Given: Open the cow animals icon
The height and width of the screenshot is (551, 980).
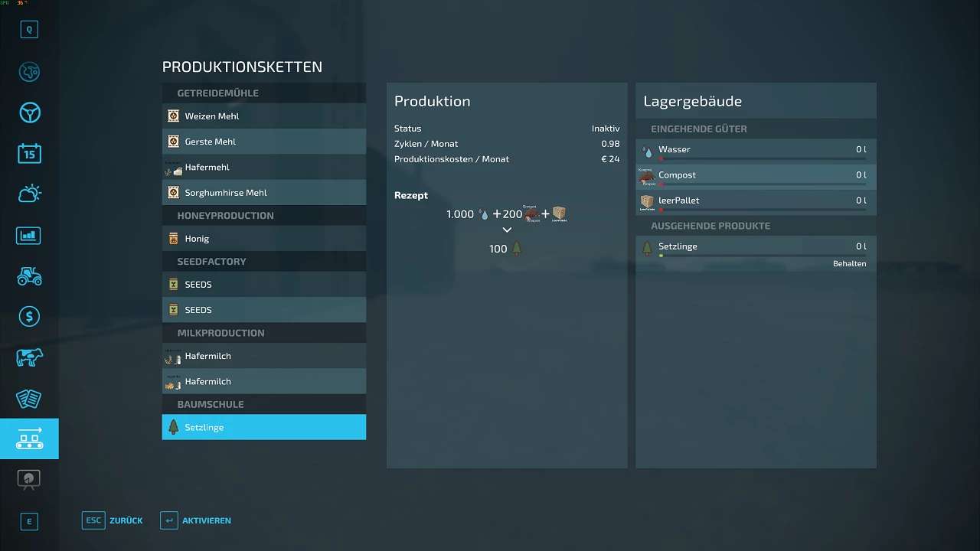Looking at the screenshot, I should point(29,357).
